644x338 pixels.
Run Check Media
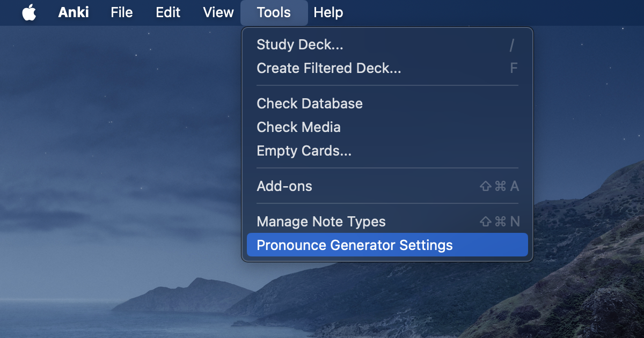[x=298, y=127]
